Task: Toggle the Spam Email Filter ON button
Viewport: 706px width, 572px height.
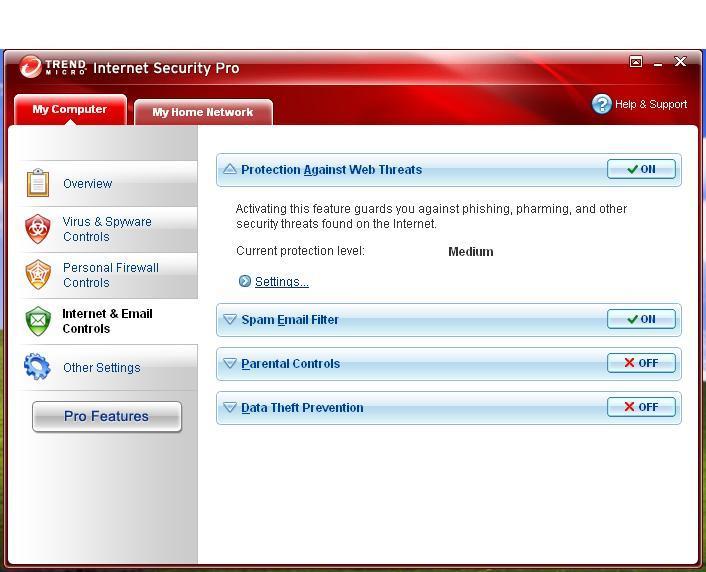Action: (641, 319)
